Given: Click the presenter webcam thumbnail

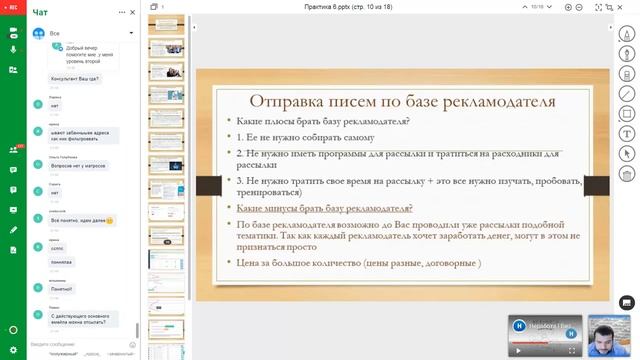Looking at the screenshot, I should 609,336.
